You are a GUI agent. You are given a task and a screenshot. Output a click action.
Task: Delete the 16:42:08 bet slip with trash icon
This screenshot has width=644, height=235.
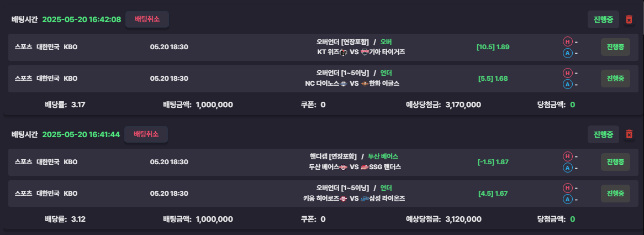click(x=629, y=19)
